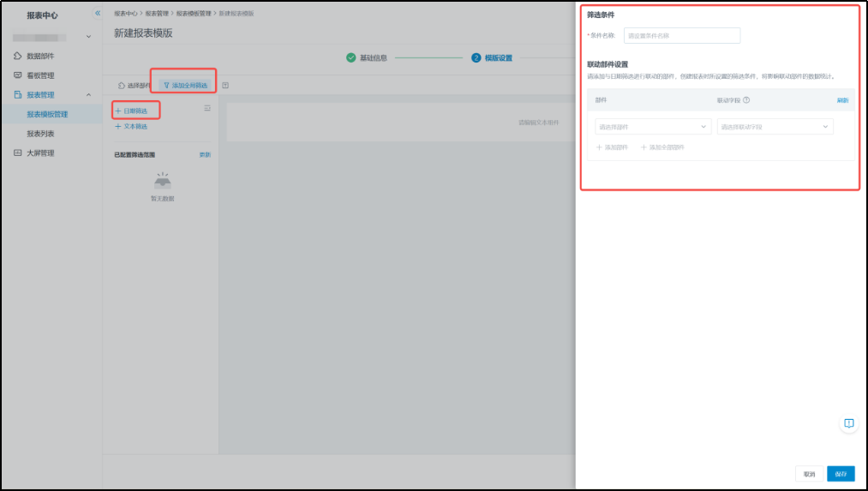
Task: Click the step 2 circle for 模版设置
Action: click(x=476, y=57)
